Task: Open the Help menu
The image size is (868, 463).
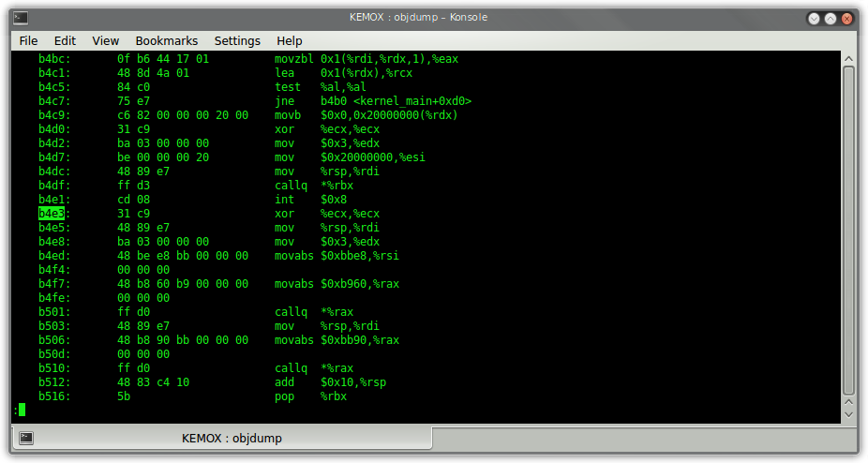Action: (290, 41)
